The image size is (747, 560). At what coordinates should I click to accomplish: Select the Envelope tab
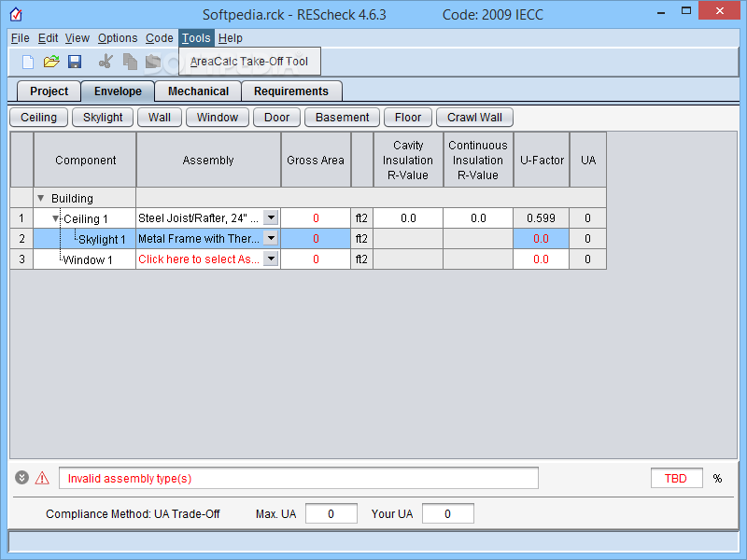coord(118,91)
